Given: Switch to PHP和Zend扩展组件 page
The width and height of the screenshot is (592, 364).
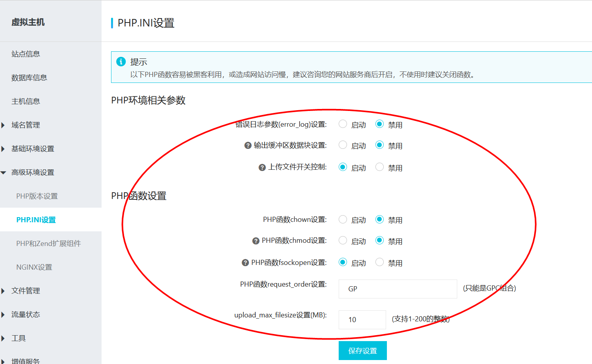Looking at the screenshot, I should coord(48,243).
